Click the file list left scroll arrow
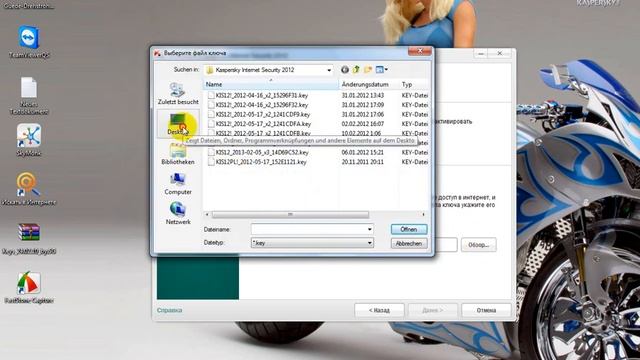The height and width of the screenshot is (360, 640). coord(207,214)
